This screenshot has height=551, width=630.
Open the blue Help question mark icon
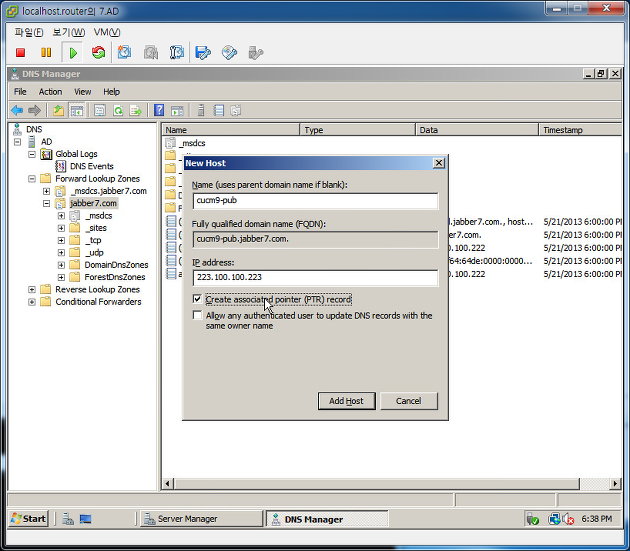click(159, 111)
